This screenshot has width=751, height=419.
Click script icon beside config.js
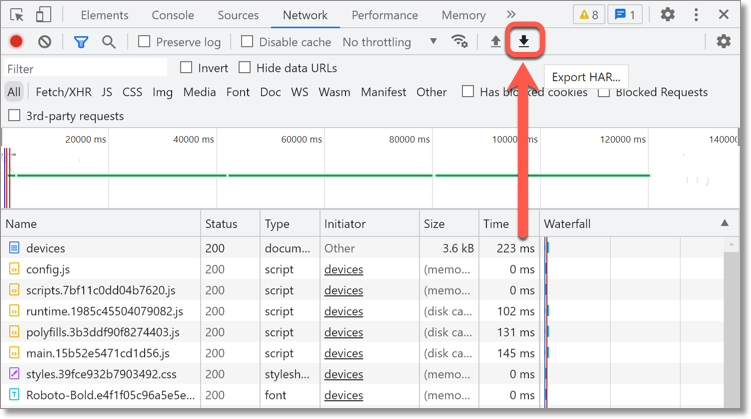tap(14, 269)
